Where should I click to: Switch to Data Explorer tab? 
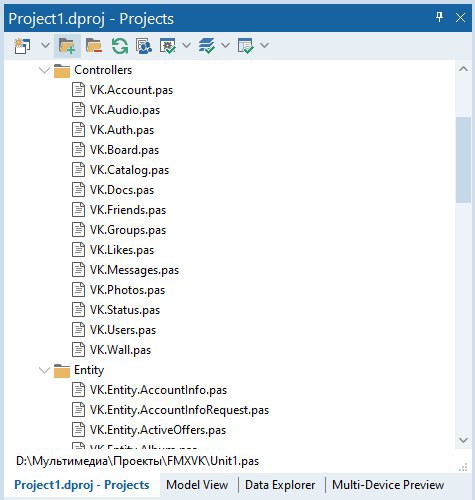(280, 485)
